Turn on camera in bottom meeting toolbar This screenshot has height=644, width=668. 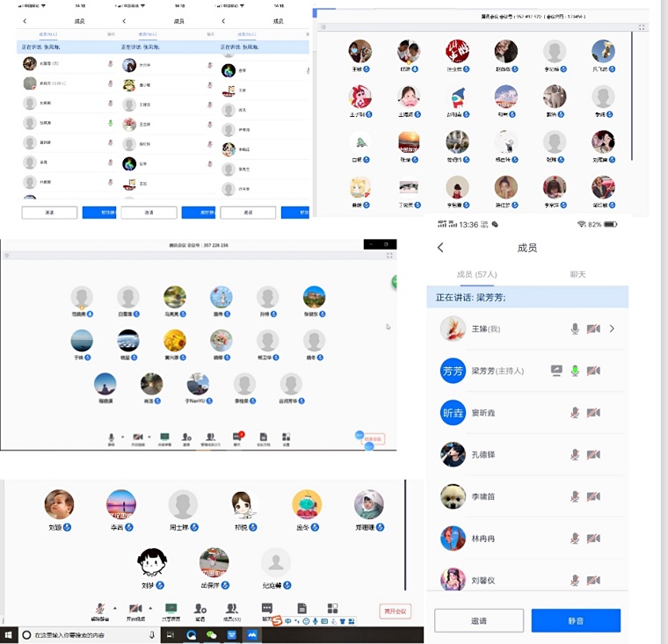click(x=136, y=608)
